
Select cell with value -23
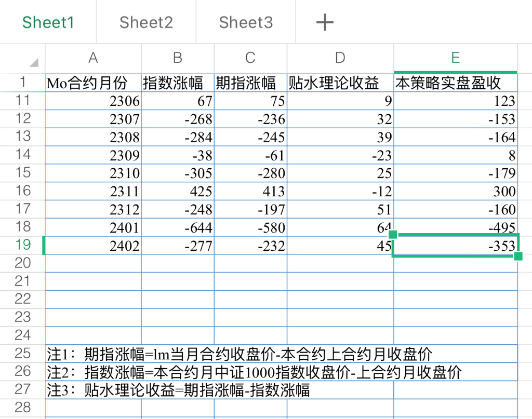point(340,155)
